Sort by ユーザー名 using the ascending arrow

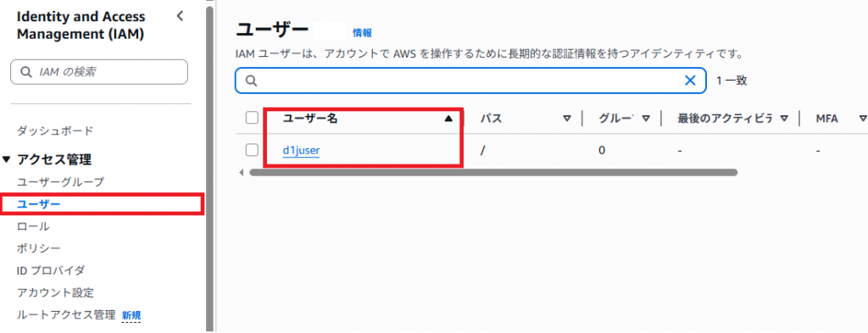tap(448, 119)
